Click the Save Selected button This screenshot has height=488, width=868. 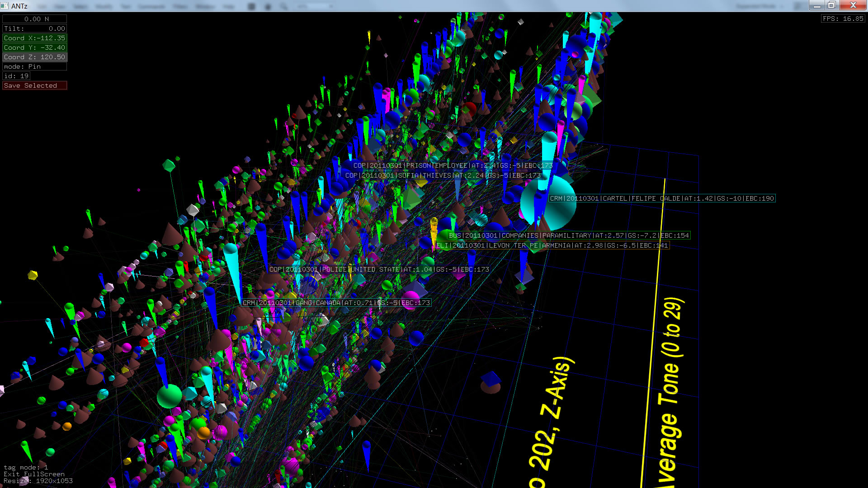coord(34,85)
